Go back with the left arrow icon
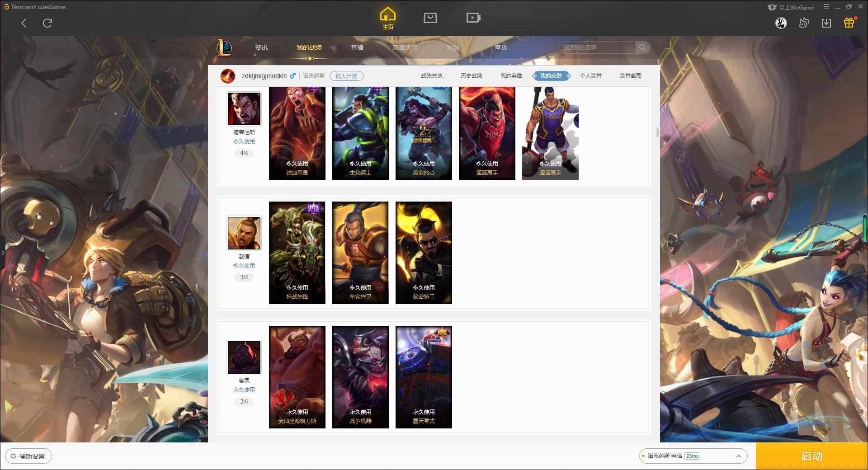The width and height of the screenshot is (868, 470). tap(24, 23)
